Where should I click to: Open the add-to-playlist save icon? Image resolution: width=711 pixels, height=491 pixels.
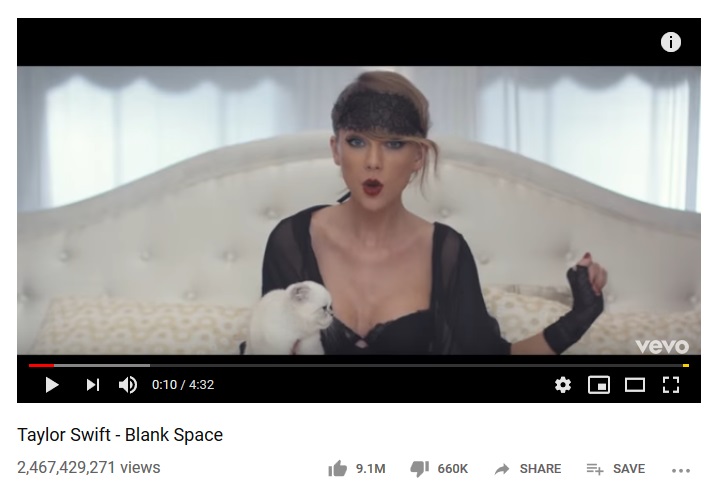click(x=594, y=469)
